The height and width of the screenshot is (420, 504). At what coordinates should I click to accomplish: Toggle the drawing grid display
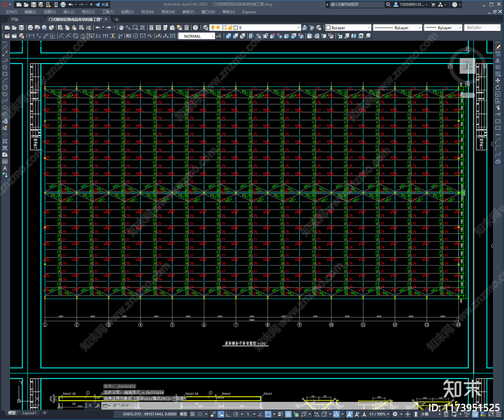pyautogui.click(x=192, y=414)
